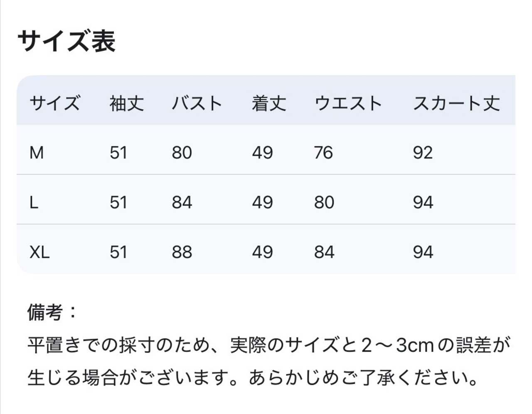Select the L size row label
Viewport: 532px width, 414px height.
coord(34,203)
